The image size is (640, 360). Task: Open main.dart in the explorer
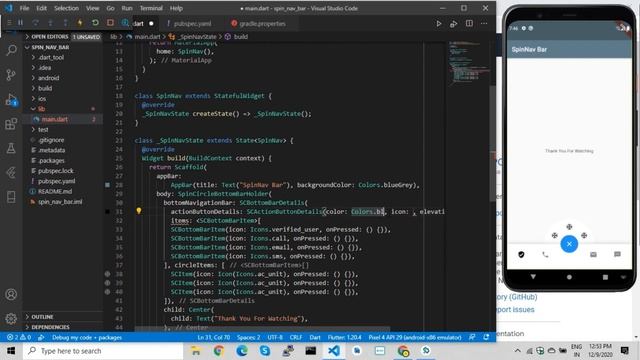[54, 119]
